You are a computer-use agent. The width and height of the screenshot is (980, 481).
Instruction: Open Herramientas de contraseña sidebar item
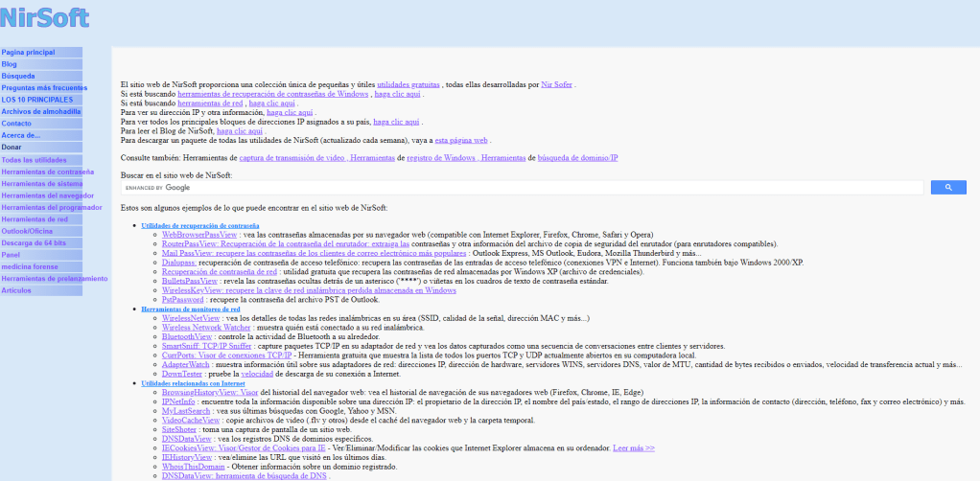41,172
